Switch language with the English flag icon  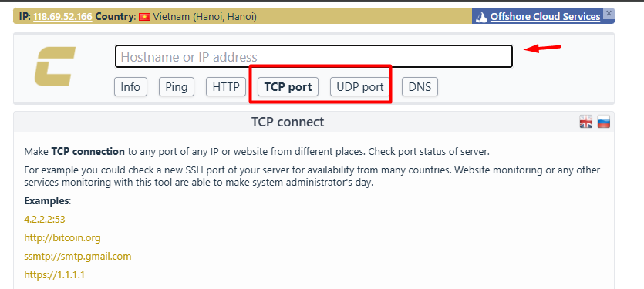[x=586, y=122]
